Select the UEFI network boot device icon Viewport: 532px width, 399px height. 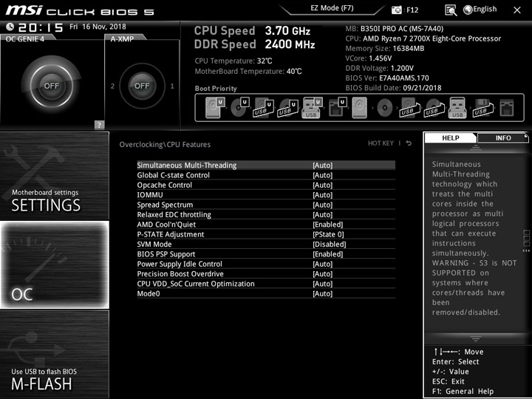click(338, 108)
